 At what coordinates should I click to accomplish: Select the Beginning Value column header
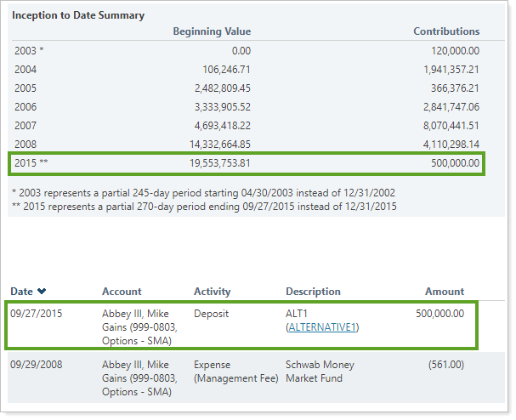(212, 31)
